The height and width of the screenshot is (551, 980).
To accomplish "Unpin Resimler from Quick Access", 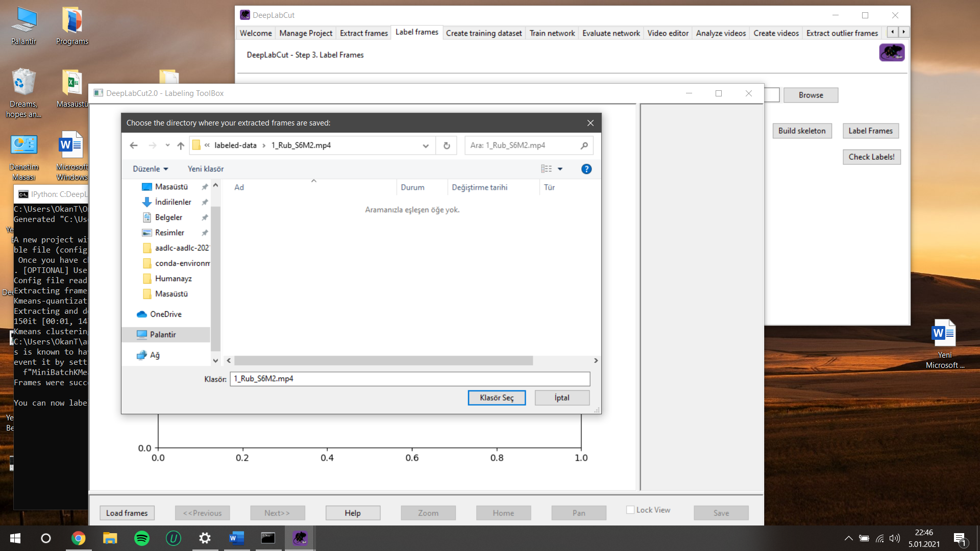I will click(x=205, y=233).
